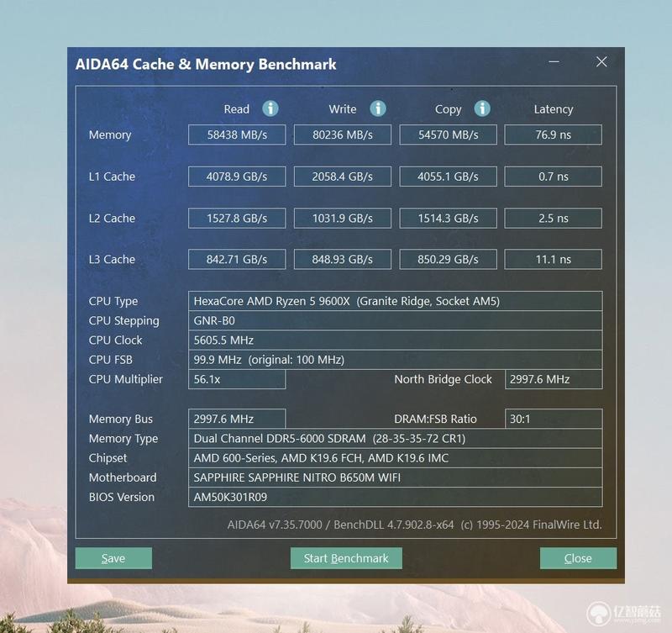The height and width of the screenshot is (633, 672).
Task: Click the CPU Multiplier label
Action: tap(125, 379)
